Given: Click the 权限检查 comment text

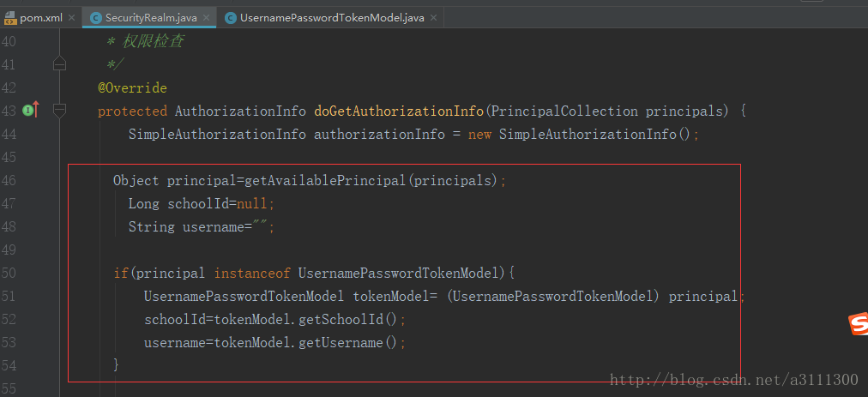Looking at the screenshot, I should click(x=152, y=41).
